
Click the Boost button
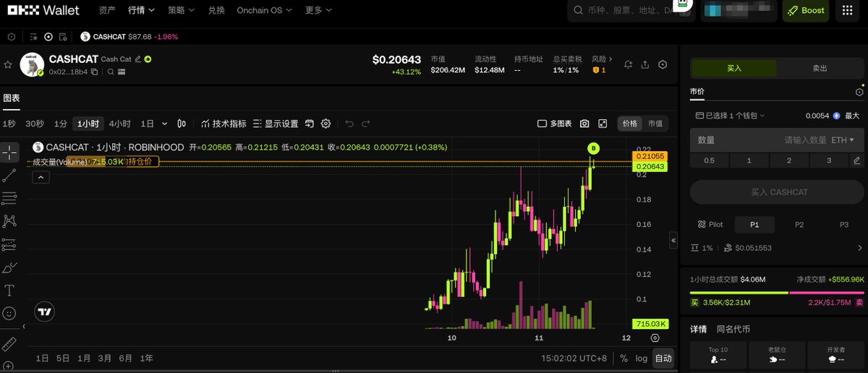pos(806,10)
